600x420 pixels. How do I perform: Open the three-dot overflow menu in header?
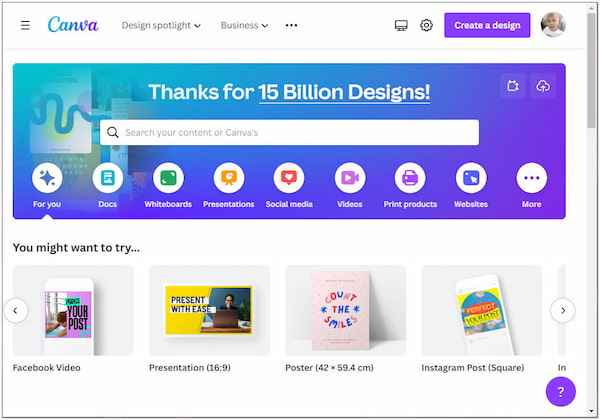click(291, 25)
